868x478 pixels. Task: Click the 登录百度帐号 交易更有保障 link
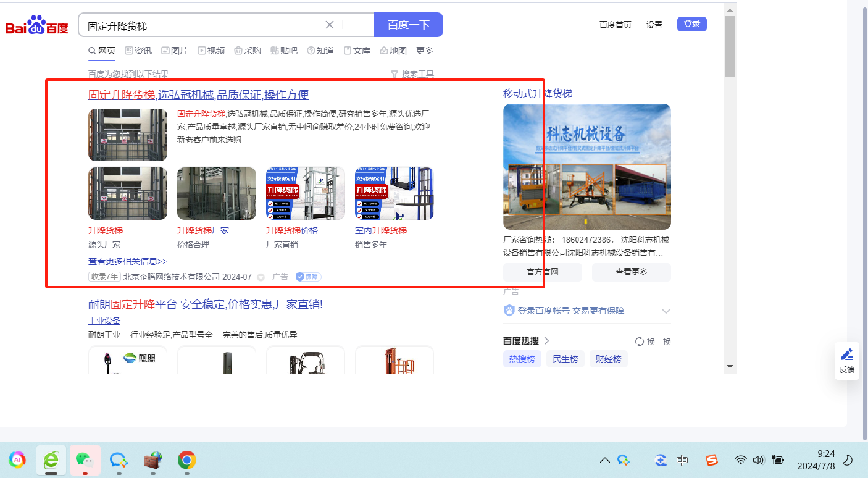[571, 311]
